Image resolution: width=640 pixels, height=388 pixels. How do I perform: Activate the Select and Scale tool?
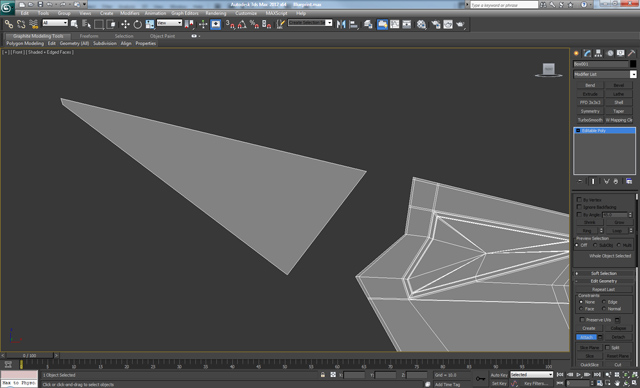point(150,24)
